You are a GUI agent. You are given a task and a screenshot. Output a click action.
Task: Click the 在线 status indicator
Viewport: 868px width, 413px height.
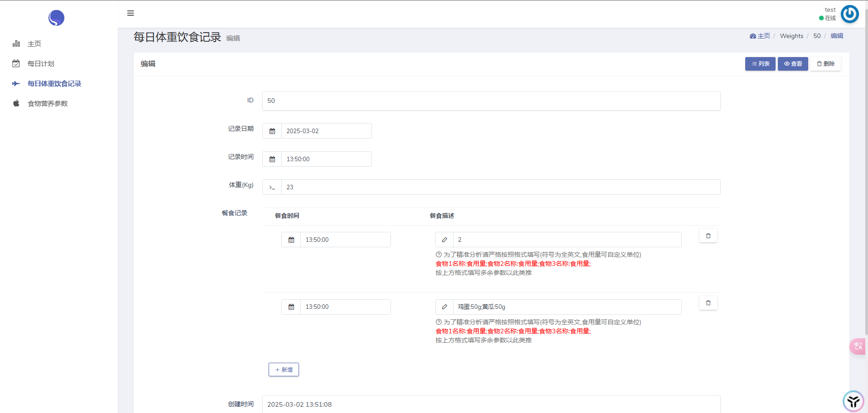827,18
